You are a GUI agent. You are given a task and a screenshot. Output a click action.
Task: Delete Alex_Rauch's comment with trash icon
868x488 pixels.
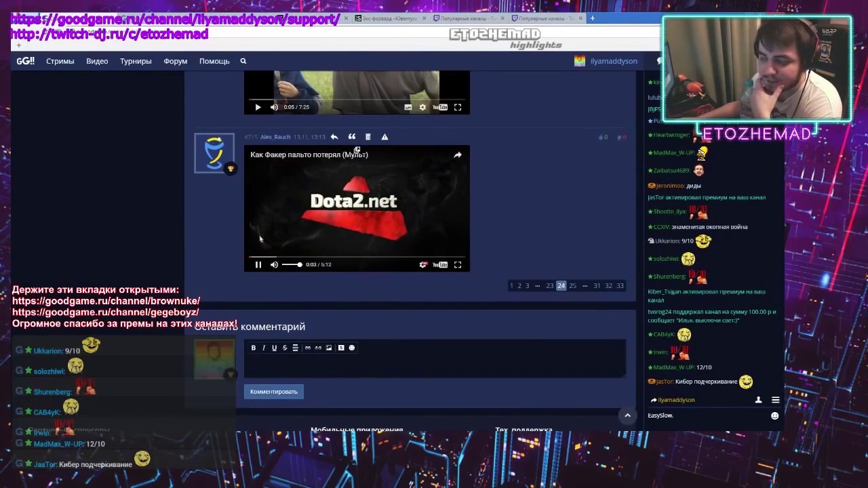(368, 137)
